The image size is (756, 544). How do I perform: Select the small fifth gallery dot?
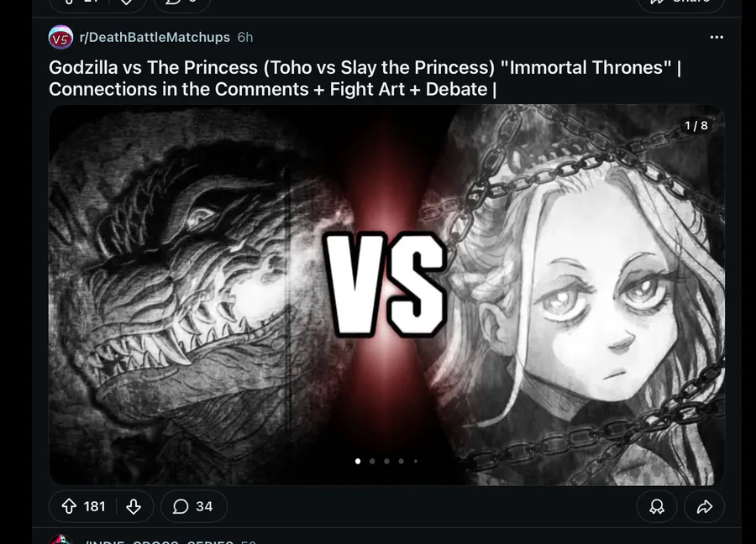[416, 461]
